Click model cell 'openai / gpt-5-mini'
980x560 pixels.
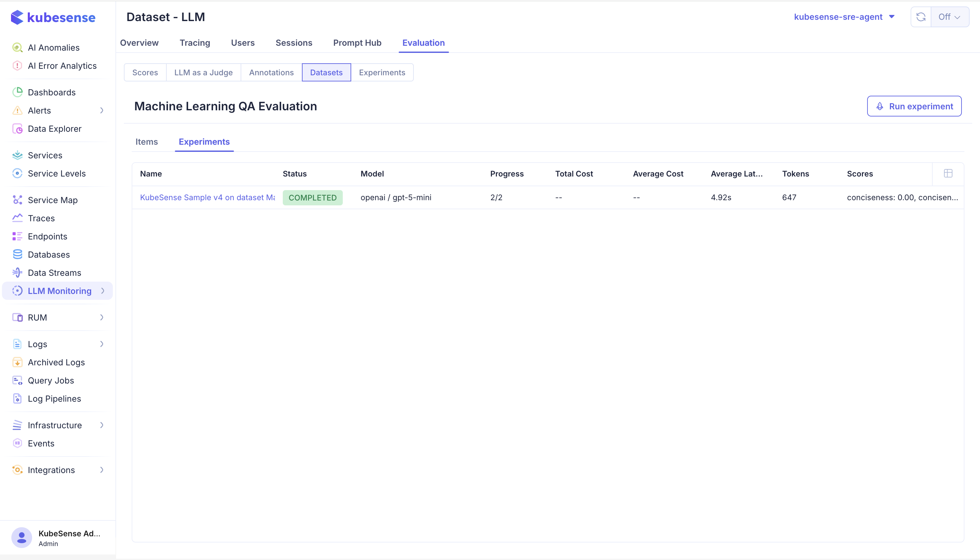[x=396, y=197]
